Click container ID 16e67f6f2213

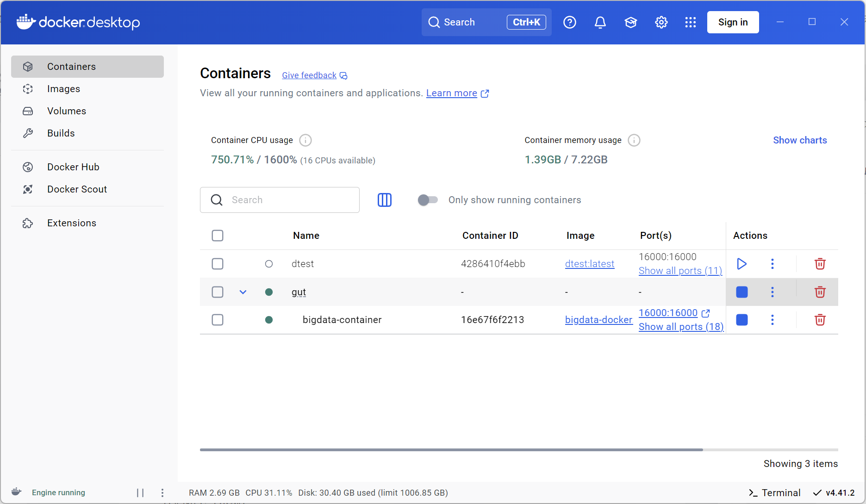pos(492,320)
